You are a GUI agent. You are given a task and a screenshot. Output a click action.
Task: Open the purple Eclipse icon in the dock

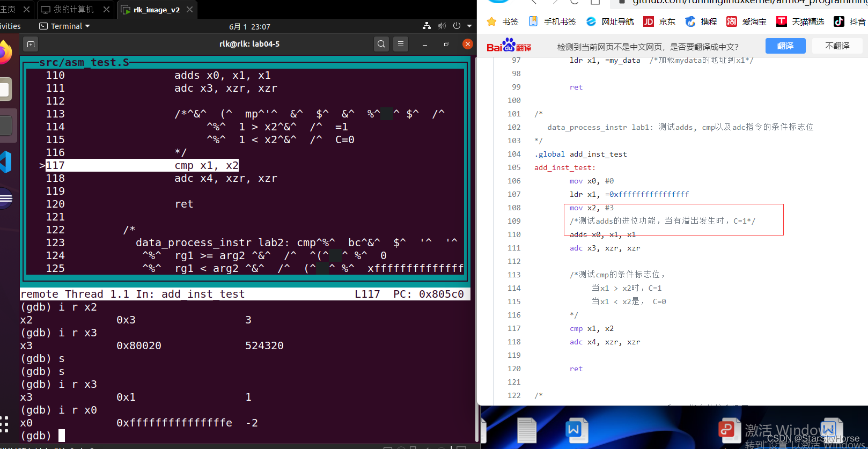(x=5, y=198)
